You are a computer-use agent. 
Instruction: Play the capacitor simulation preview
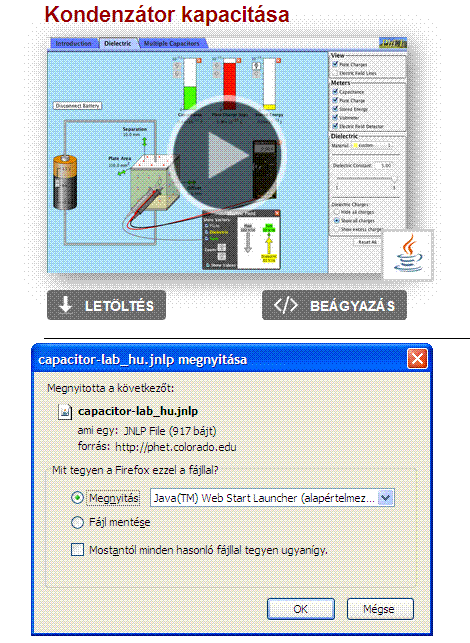click(x=228, y=156)
